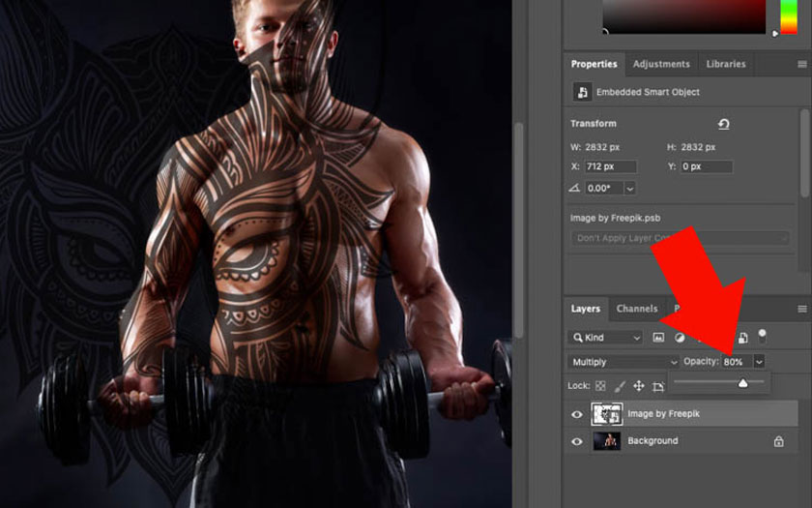Screen dimensions: 812x508
Task: Filter layers by adjustment layers icon
Action: pos(680,338)
